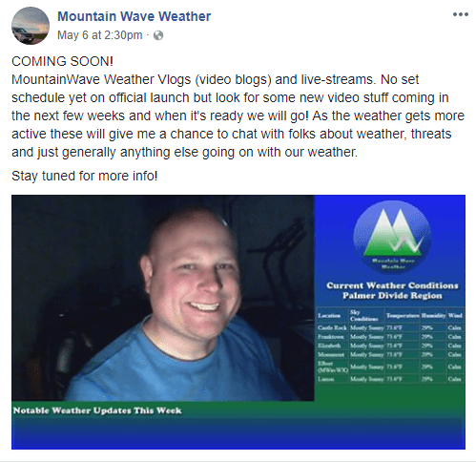Click the Castle Rock row in weather table
Screen dimensions: 476x462
coord(390,327)
